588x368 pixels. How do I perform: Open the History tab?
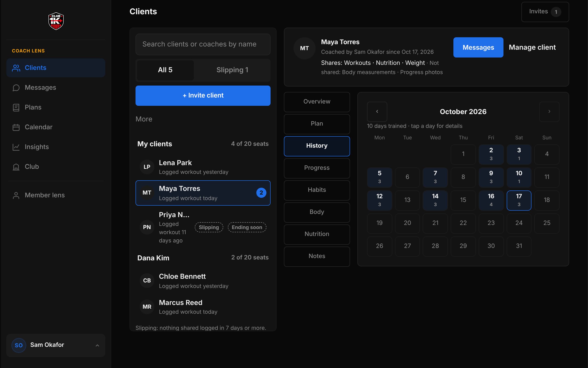coord(317,146)
